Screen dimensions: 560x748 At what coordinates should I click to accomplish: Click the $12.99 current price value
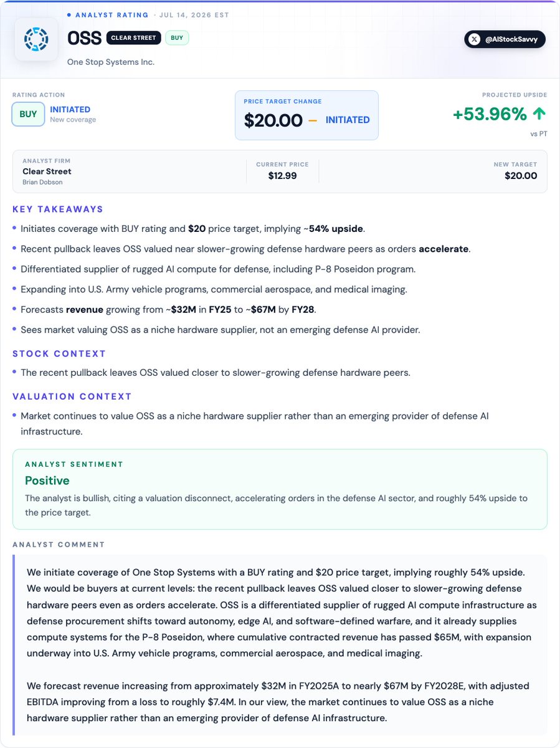point(282,176)
